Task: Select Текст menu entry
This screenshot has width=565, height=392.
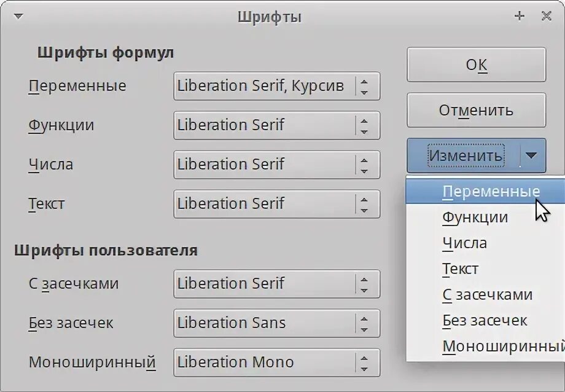Action: point(461,269)
